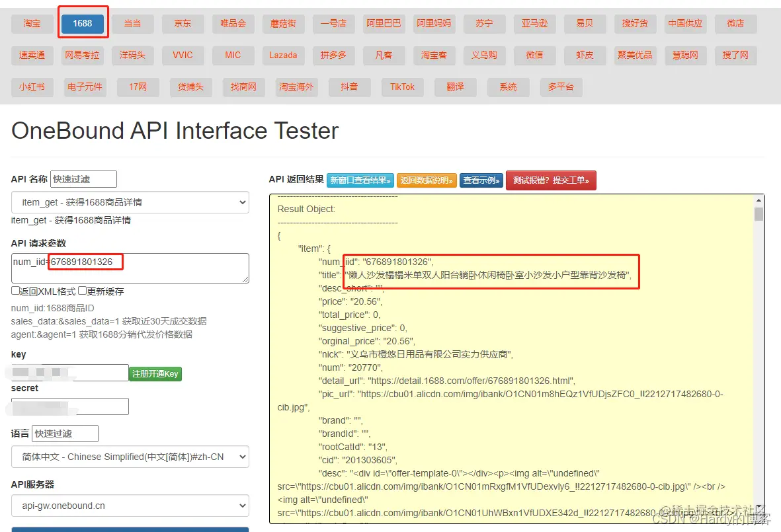Open the 抖音 tab
This screenshot has height=532, width=781.
click(x=350, y=87)
